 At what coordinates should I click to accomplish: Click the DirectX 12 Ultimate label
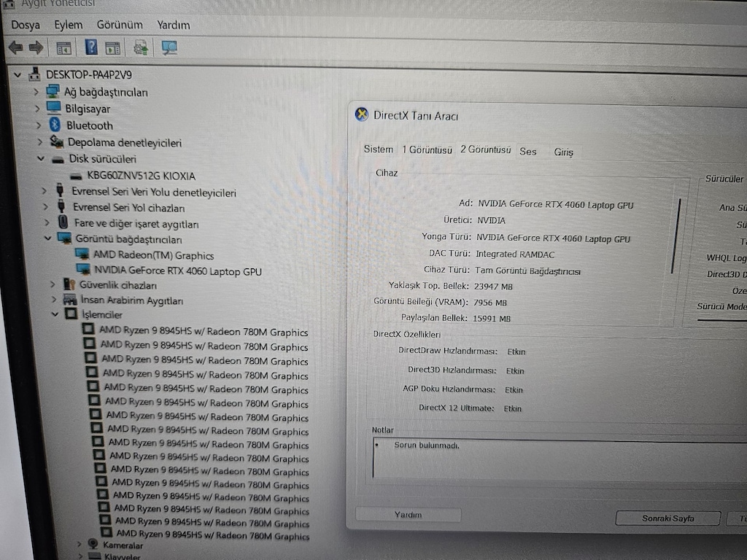(456, 408)
